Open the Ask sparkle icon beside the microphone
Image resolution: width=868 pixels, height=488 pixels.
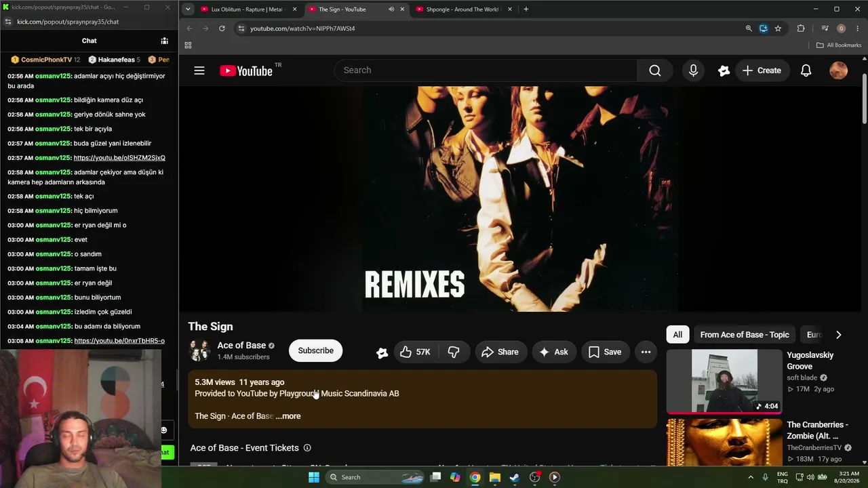click(724, 70)
